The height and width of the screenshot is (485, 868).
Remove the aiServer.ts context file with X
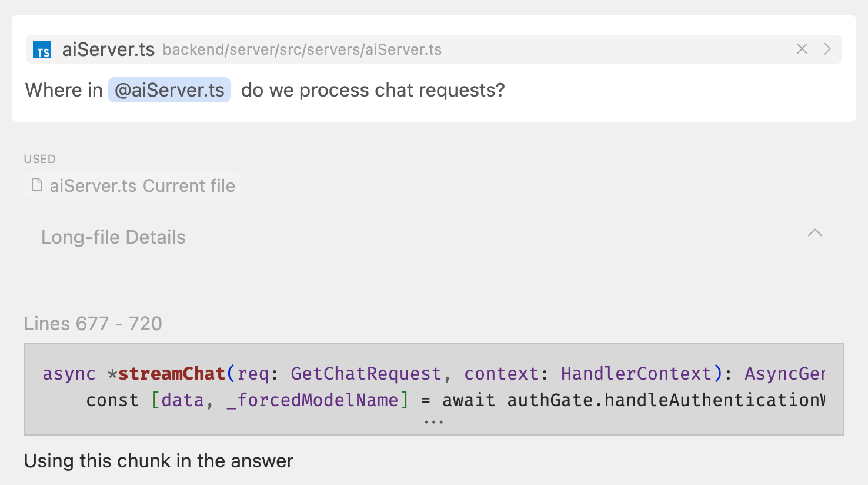pos(802,49)
